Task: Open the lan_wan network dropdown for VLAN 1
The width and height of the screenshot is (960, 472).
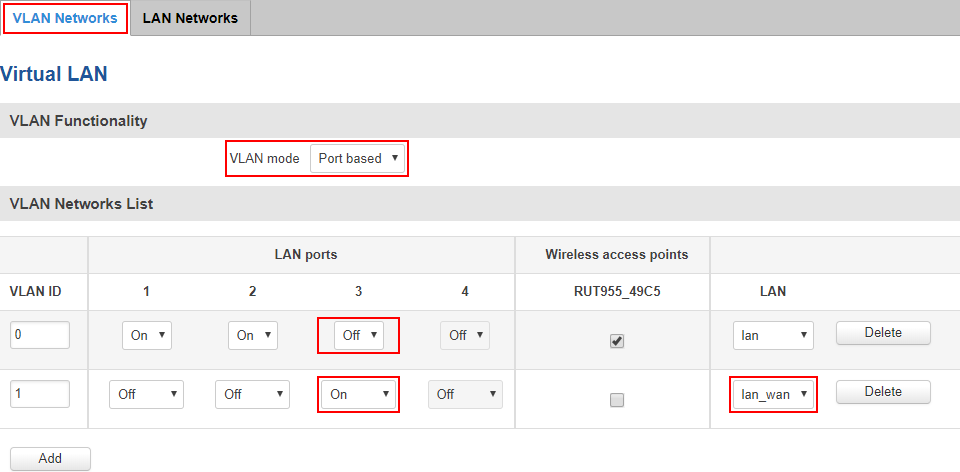Action: pos(773,394)
